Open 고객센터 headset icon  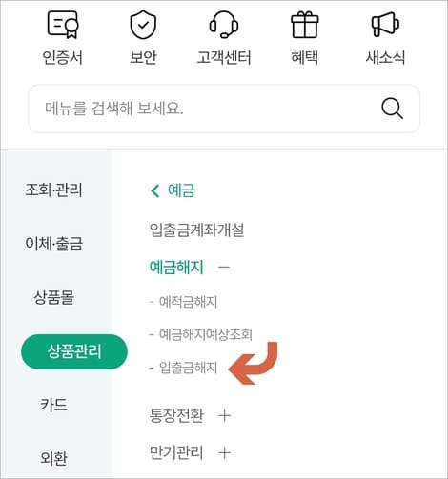click(224, 25)
